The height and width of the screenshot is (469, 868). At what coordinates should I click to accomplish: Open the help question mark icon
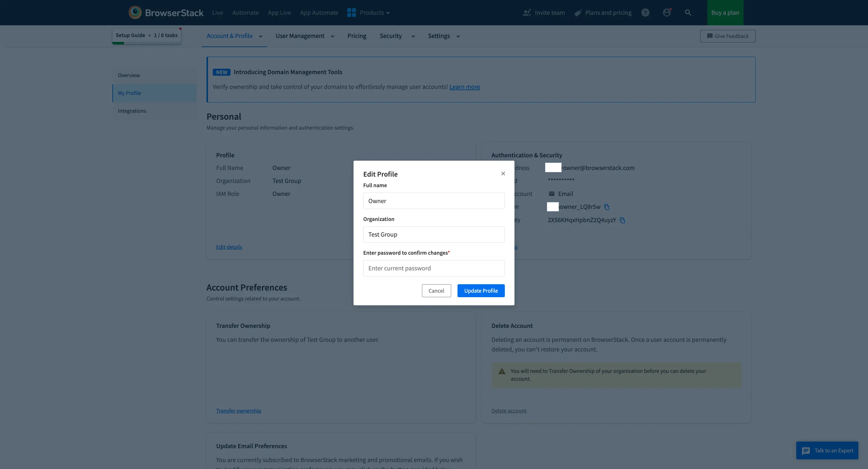[x=645, y=12]
